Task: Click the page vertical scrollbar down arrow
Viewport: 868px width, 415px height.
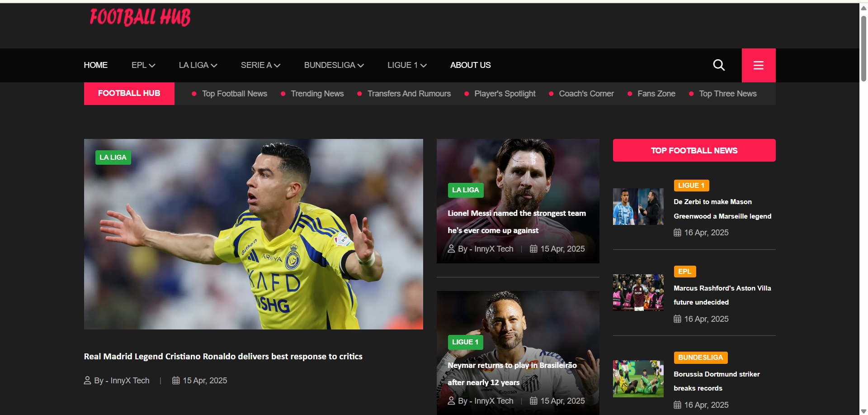Action: pos(863,411)
